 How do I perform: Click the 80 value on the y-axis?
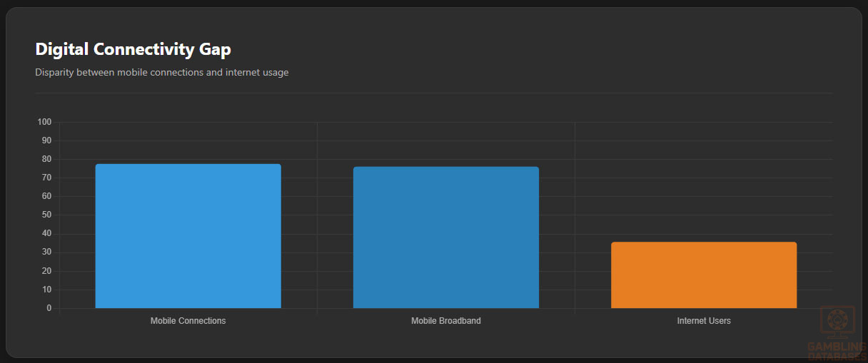(46, 159)
